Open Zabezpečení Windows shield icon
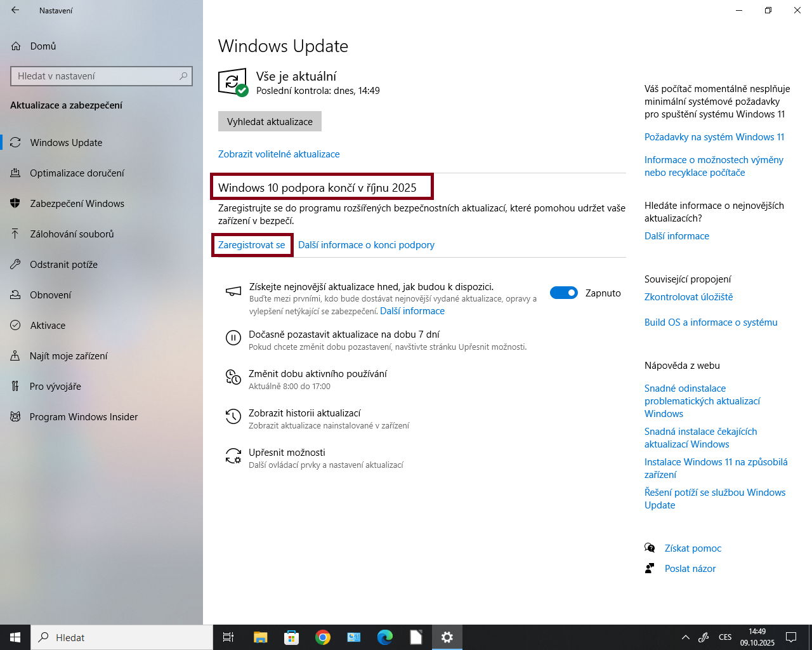This screenshot has width=812, height=650. 15,204
